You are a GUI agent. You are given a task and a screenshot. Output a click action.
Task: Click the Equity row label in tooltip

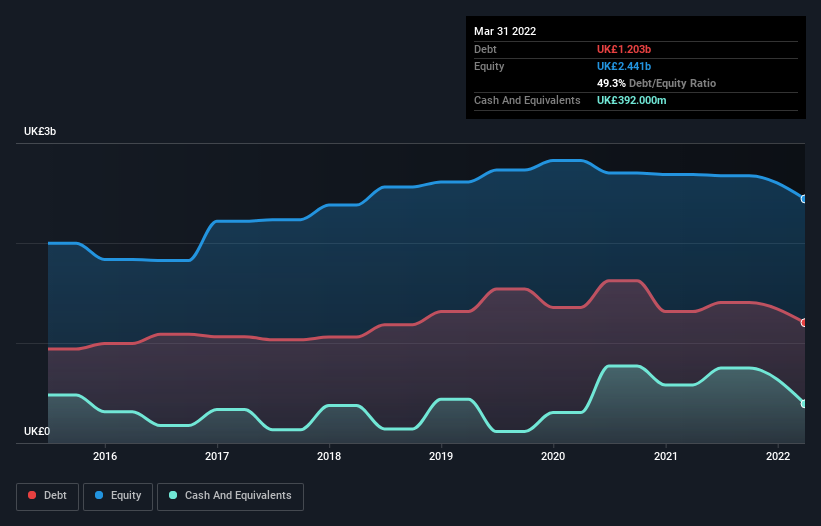(489, 66)
